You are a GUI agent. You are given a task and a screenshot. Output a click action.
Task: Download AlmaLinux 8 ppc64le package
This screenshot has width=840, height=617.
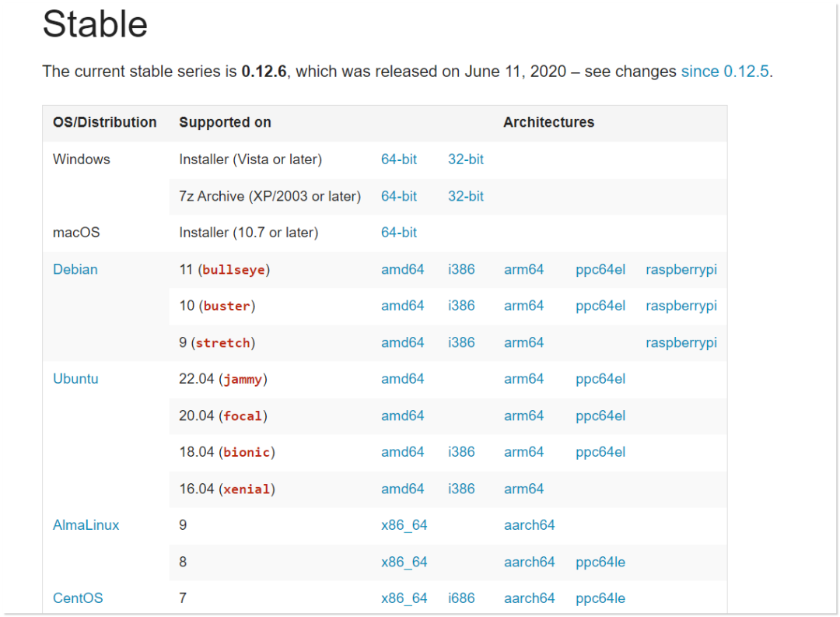(x=600, y=562)
